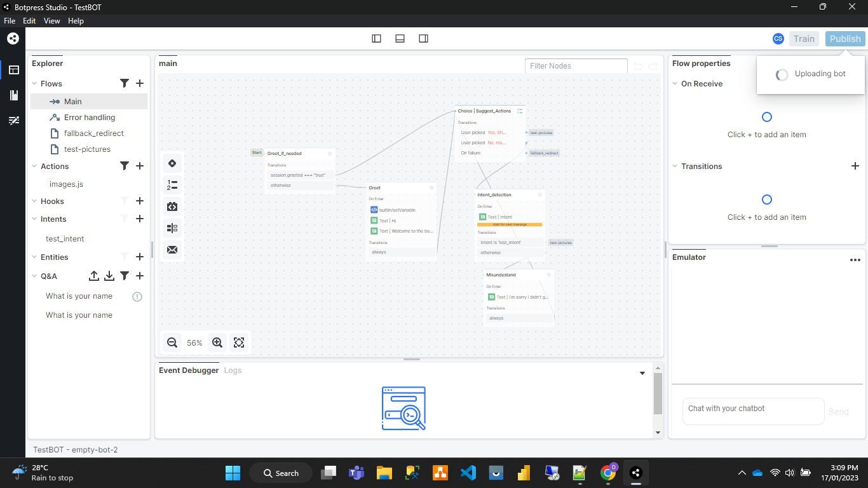868x488 pixels.
Task: Toggle the right sidebar panel visibility
Action: coord(423,39)
